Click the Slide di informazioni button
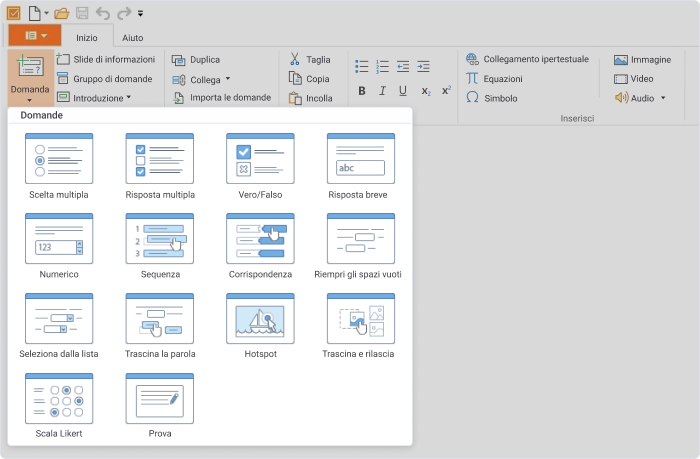This screenshot has height=459, width=700. [106, 59]
